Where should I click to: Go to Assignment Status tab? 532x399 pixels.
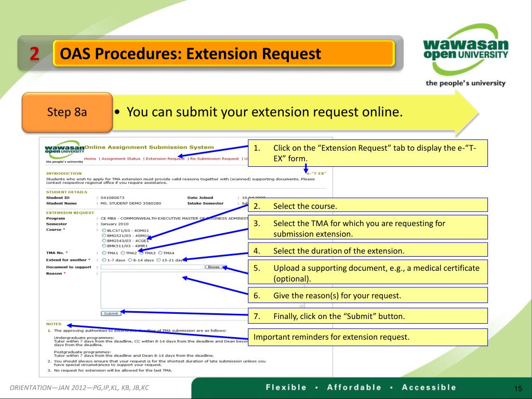pyautogui.click(x=121, y=159)
